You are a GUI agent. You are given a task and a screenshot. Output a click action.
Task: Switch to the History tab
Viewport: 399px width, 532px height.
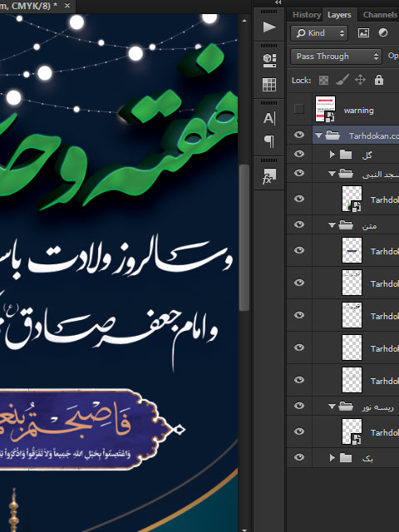(307, 15)
